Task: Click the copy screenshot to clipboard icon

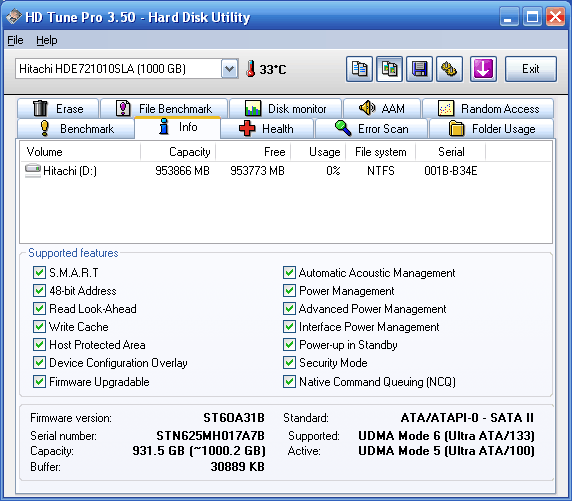Action: tap(389, 69)
